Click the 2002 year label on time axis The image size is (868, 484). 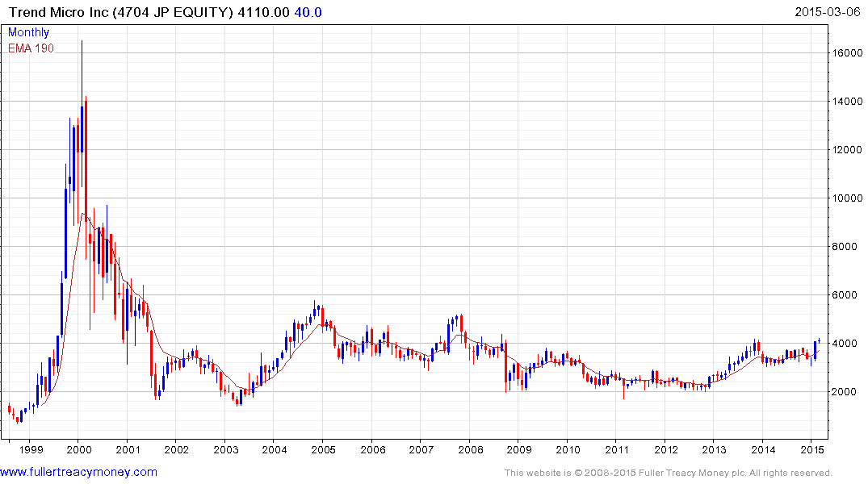click(177, 449)
